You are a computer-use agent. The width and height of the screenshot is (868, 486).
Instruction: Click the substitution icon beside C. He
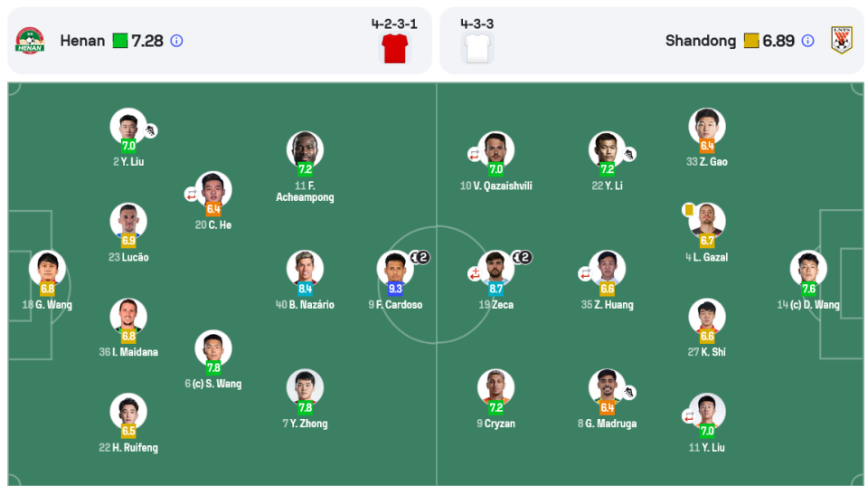tap(192, 195)
